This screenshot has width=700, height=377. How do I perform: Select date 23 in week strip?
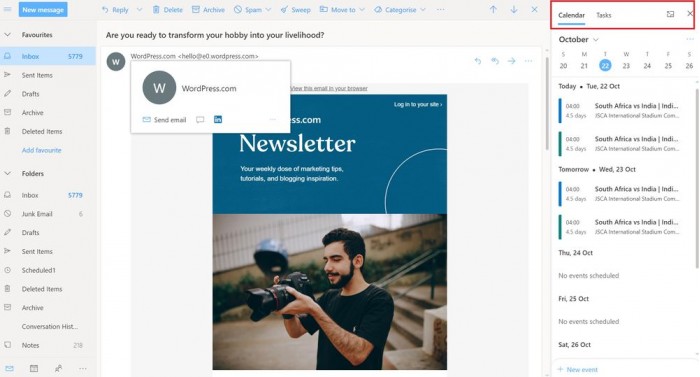pos(626,66)
